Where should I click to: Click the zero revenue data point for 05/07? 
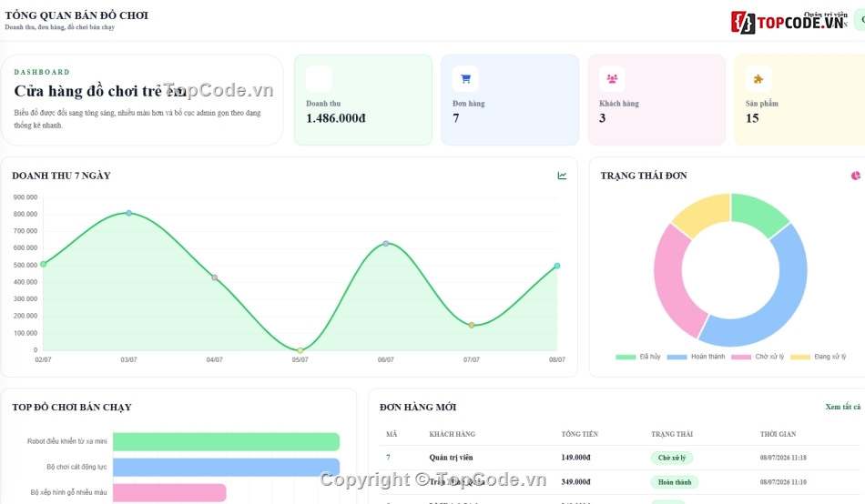click(300, 350)
